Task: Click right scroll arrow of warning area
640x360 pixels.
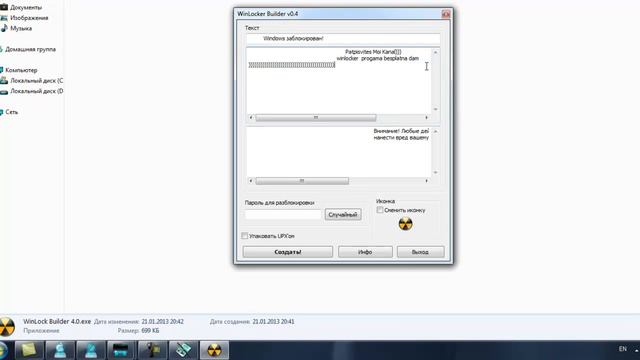Action: pos(427,181)
